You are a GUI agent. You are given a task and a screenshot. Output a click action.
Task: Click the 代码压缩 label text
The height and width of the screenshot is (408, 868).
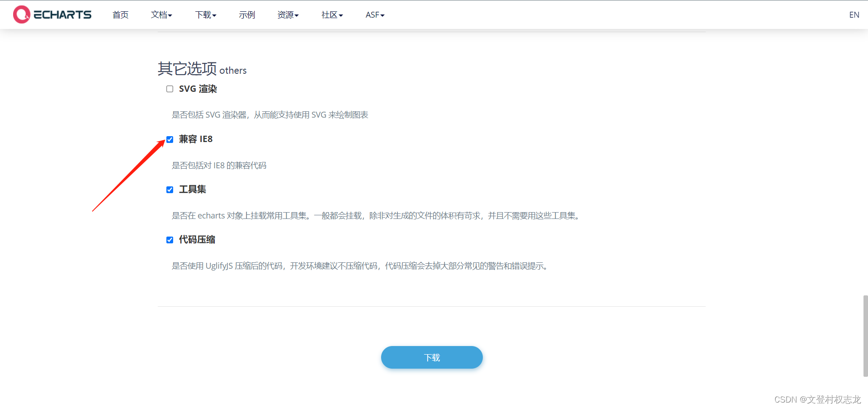197,239
